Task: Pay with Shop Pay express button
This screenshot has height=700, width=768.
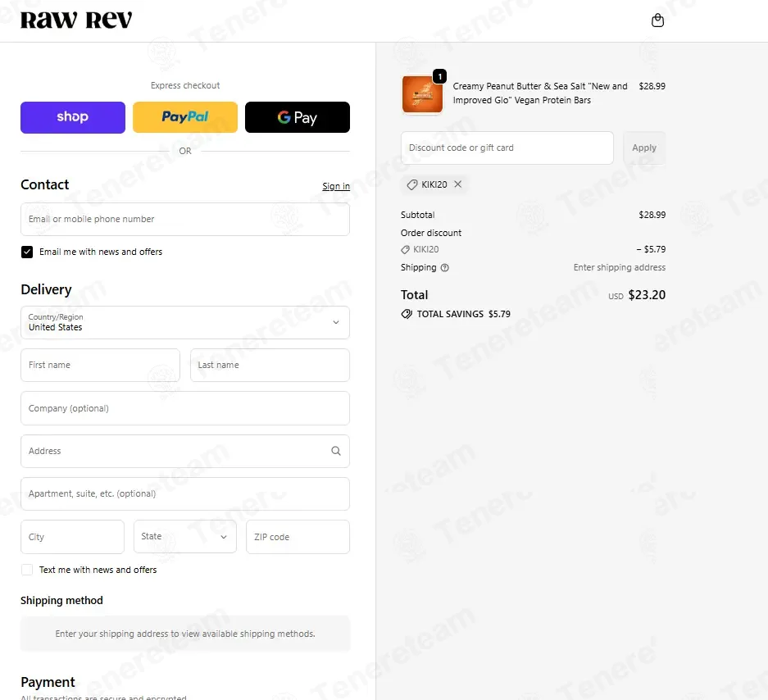Action: (73, 117)
